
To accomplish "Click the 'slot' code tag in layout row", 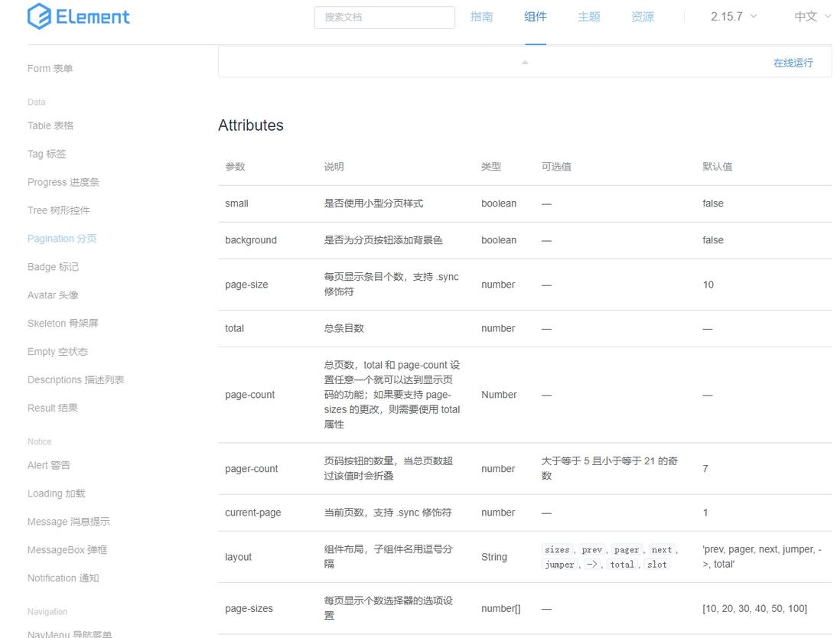I will (657, 565).
